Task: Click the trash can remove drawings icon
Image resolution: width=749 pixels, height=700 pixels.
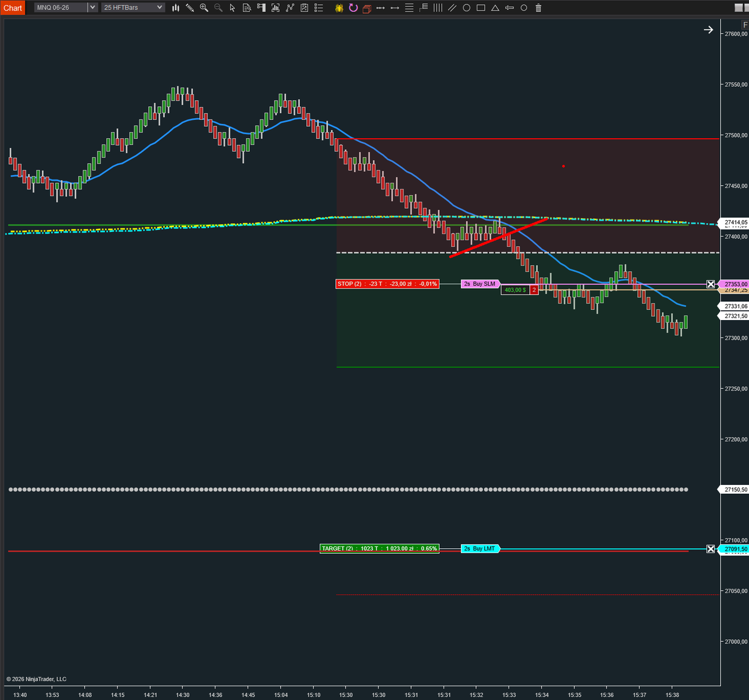Action: 538,7
